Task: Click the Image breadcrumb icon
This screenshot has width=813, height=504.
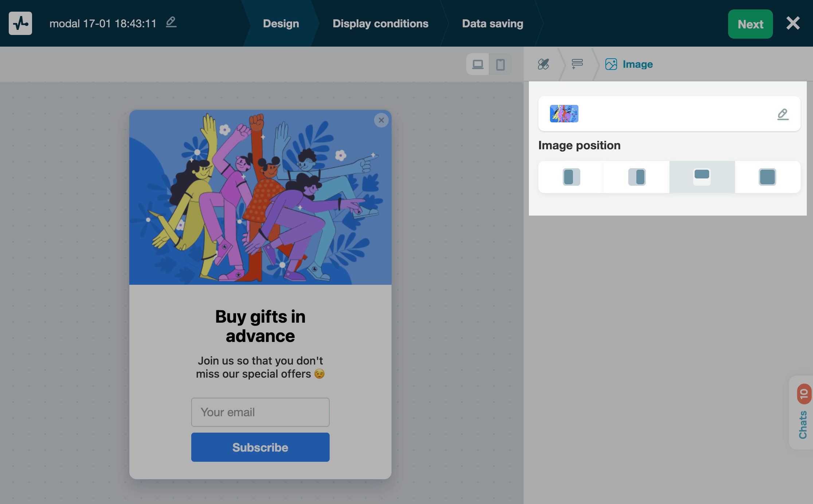Action: pos(611,64)
